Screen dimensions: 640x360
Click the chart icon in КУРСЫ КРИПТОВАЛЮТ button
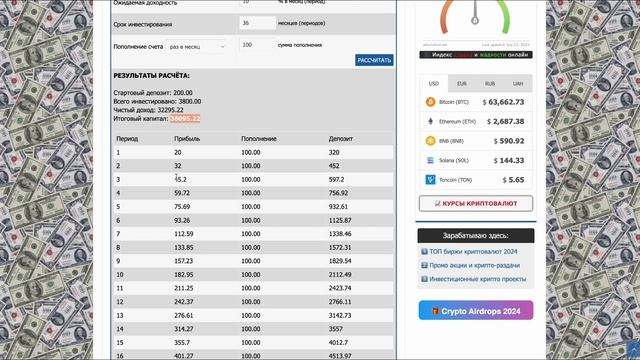click(438, 203)
